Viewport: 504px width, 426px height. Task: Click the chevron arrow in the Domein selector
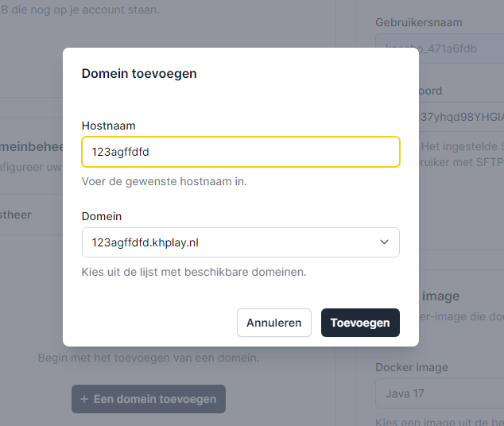(384, 242)
